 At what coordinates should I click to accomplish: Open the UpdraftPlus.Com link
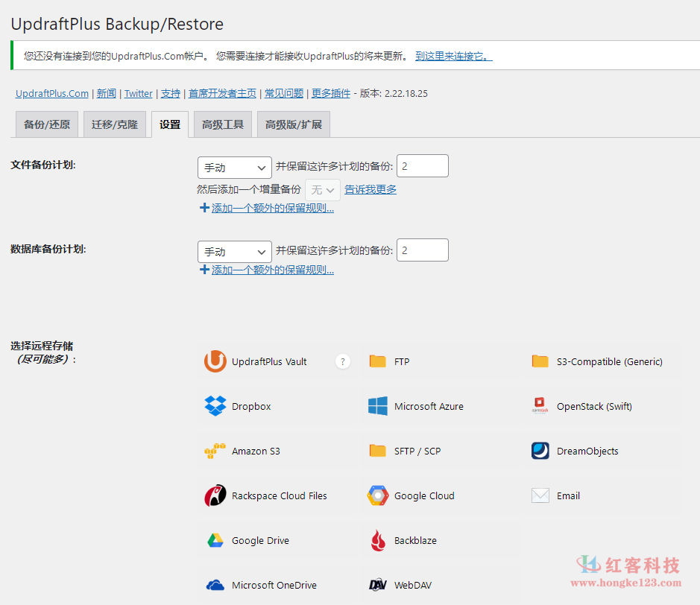[51, 94]
